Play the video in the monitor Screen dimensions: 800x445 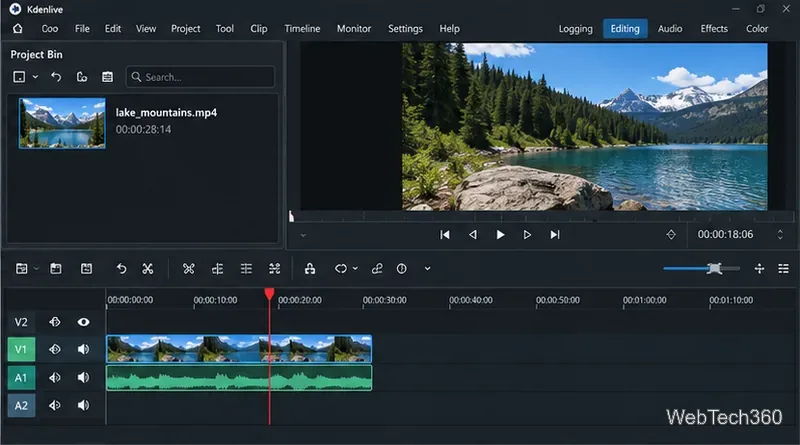click(x=501, y=235)
